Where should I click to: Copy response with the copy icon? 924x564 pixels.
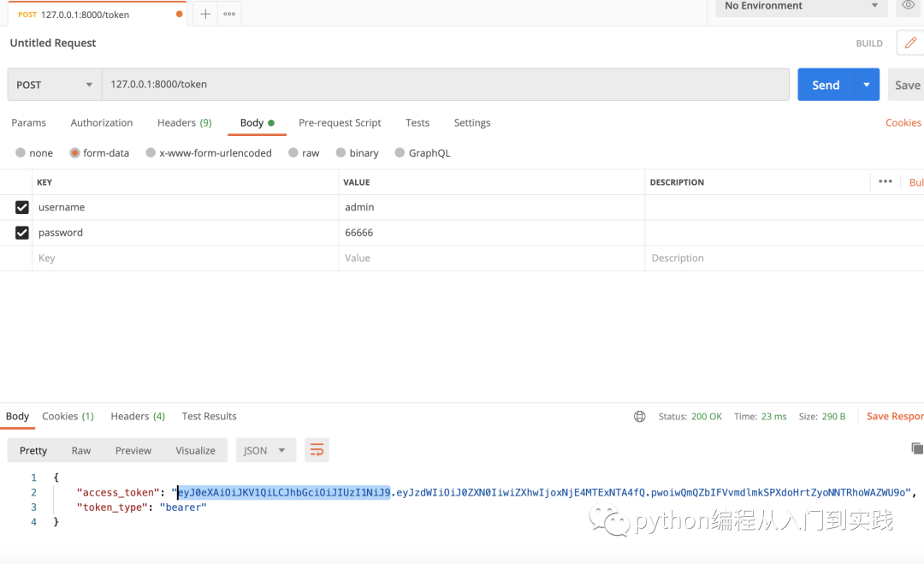(917, 448)
